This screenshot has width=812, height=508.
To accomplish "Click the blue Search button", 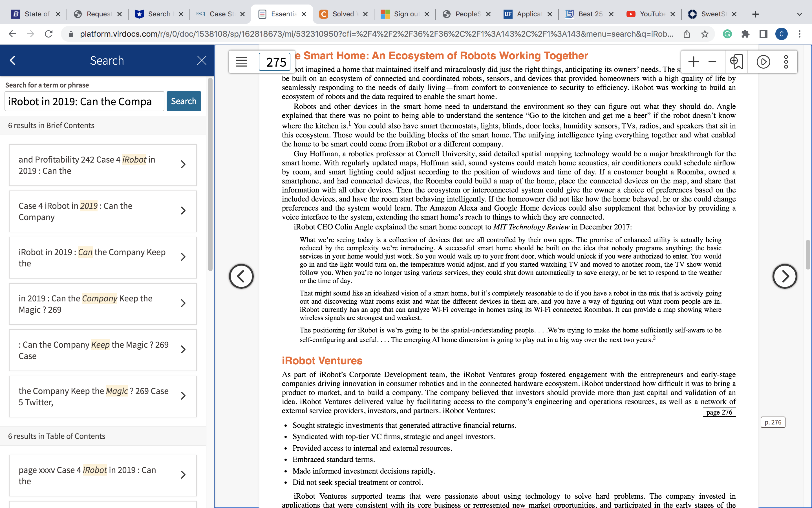I will pyautogui.click(x=184, y=101).
